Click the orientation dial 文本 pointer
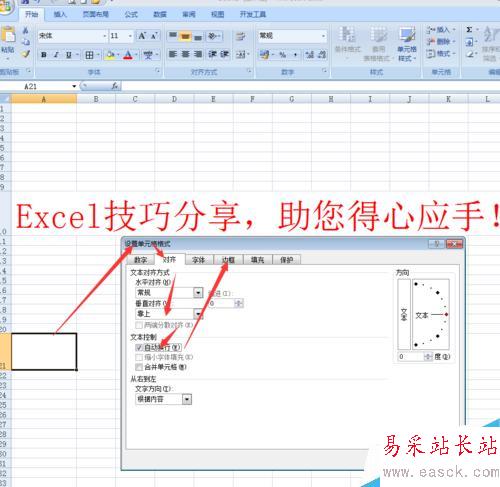This screenshot has width=500, height=487. click(x=432, y=315)
